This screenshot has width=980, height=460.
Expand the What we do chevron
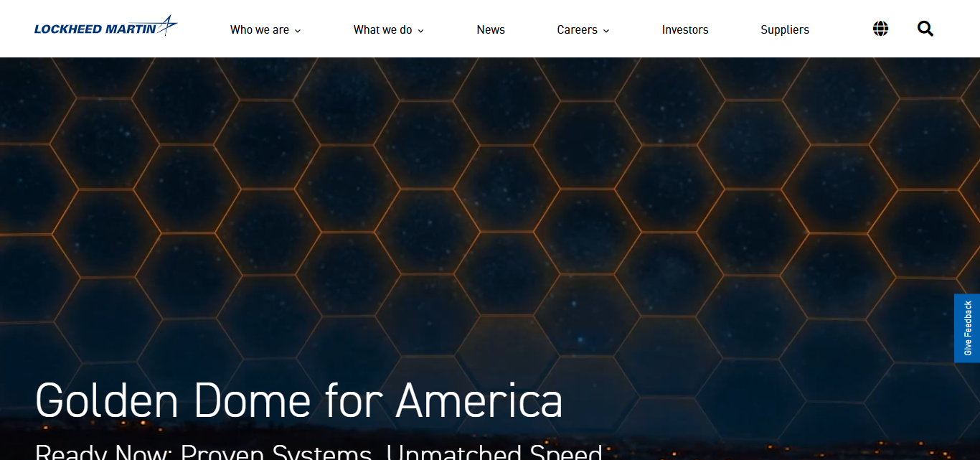[x=421, y=31]
